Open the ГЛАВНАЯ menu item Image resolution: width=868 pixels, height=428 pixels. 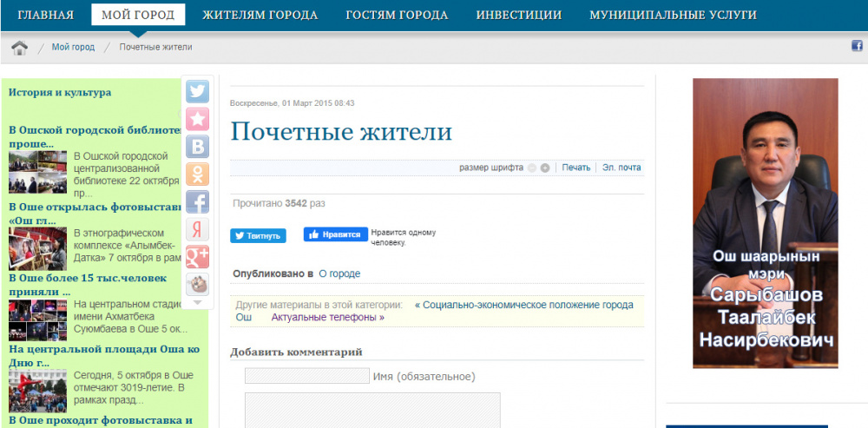point(45,15)
